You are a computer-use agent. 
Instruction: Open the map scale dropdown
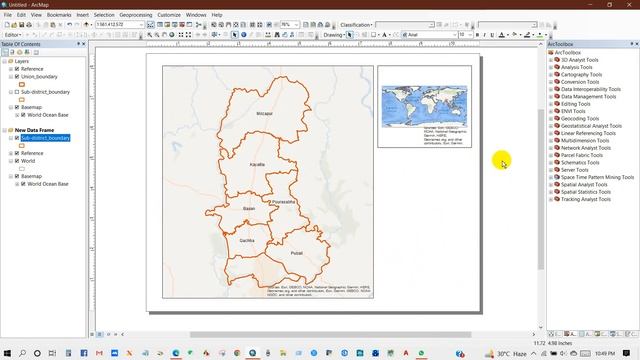tap(141, 25)
